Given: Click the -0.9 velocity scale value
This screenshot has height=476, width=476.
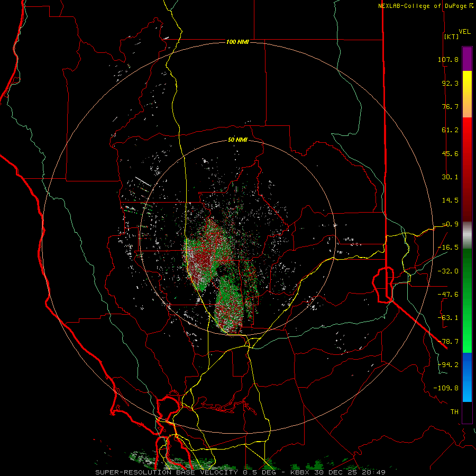Looking at the screenshot, I should click(450, 224).
